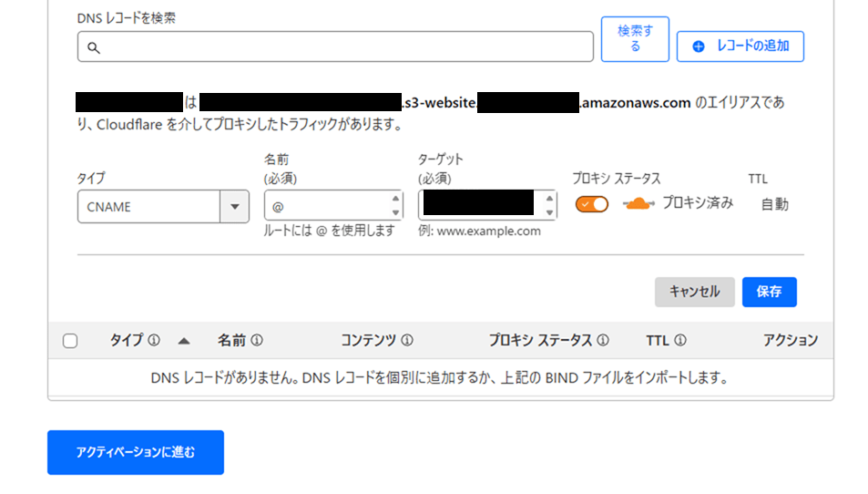Click the ターゲット field down stepper arrow
Viewport: 868px width, 494px height.
(549, 212)
